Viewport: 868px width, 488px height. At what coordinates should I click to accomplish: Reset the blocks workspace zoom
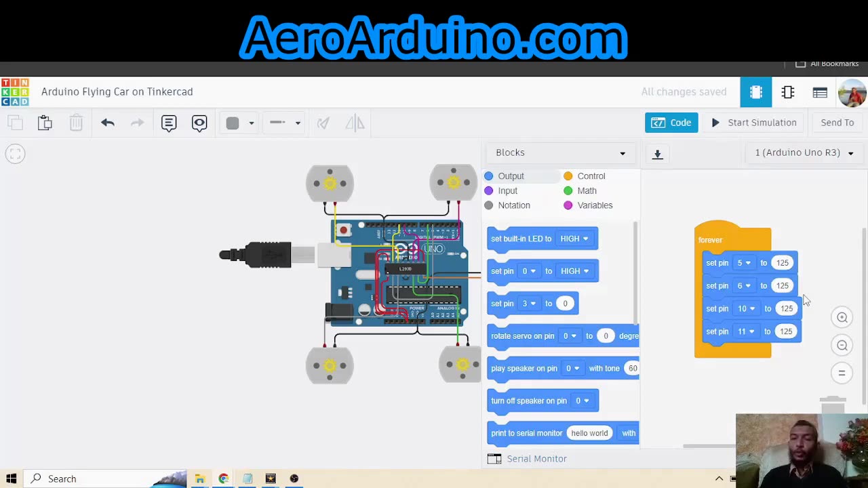pos(842,373)
